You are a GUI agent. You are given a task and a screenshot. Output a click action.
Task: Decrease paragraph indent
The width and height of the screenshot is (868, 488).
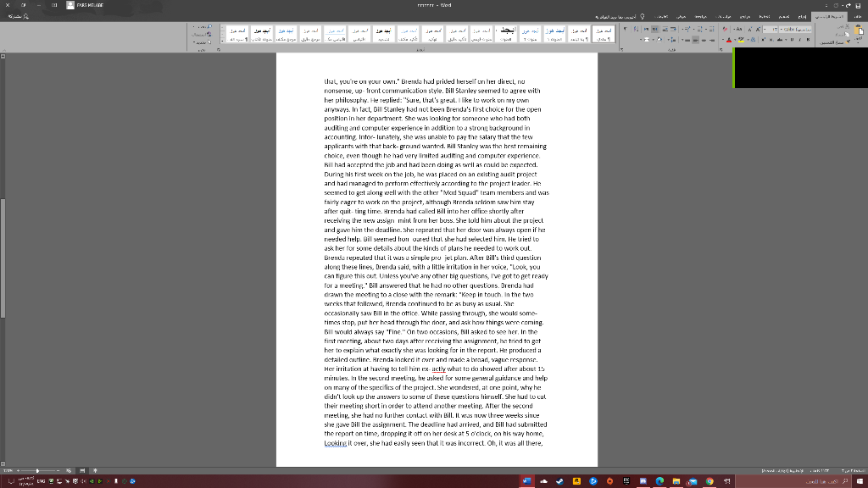click(673, 30)
